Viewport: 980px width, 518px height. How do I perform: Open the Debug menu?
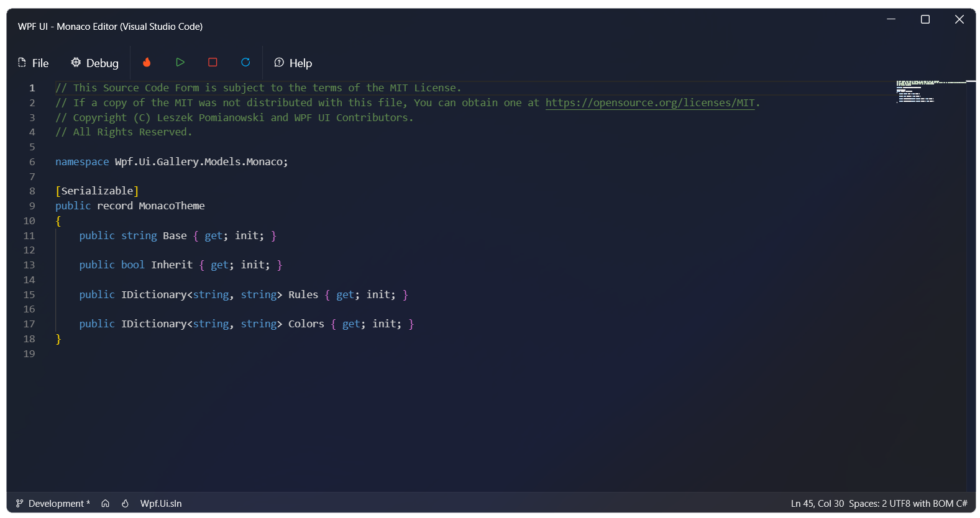pyautogui.click(x=94, y=63)
